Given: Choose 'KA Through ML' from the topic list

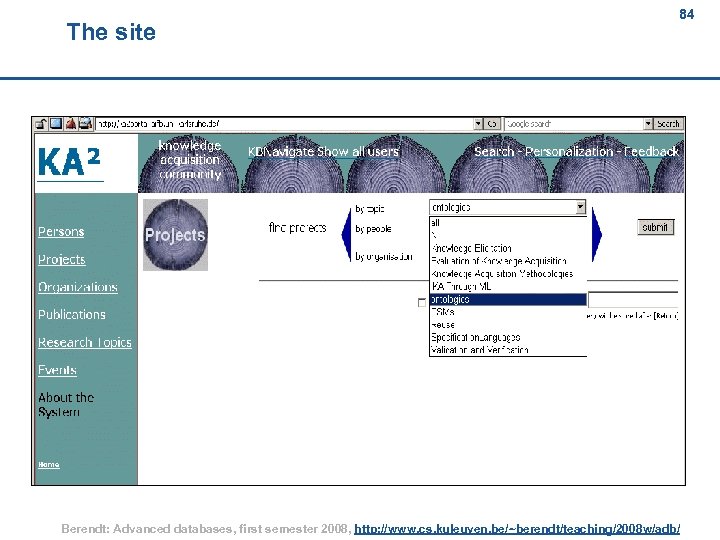Looking at the screenshot, I should tap(508, 287).
